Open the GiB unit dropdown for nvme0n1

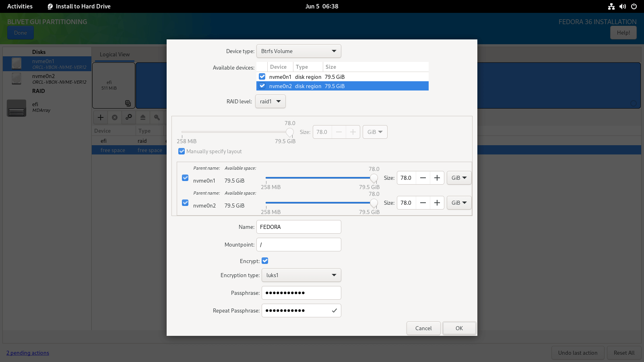coord(459,178)
